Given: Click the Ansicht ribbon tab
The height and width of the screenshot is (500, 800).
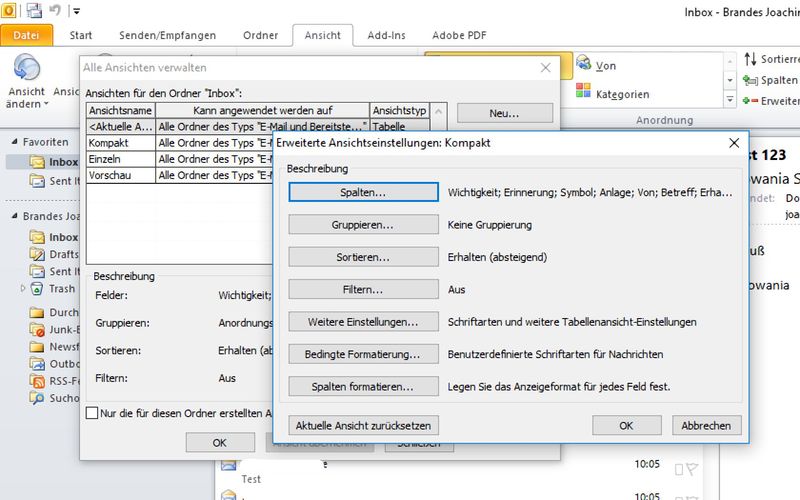Looking at the screenshot, I should [x=322, y=35].
